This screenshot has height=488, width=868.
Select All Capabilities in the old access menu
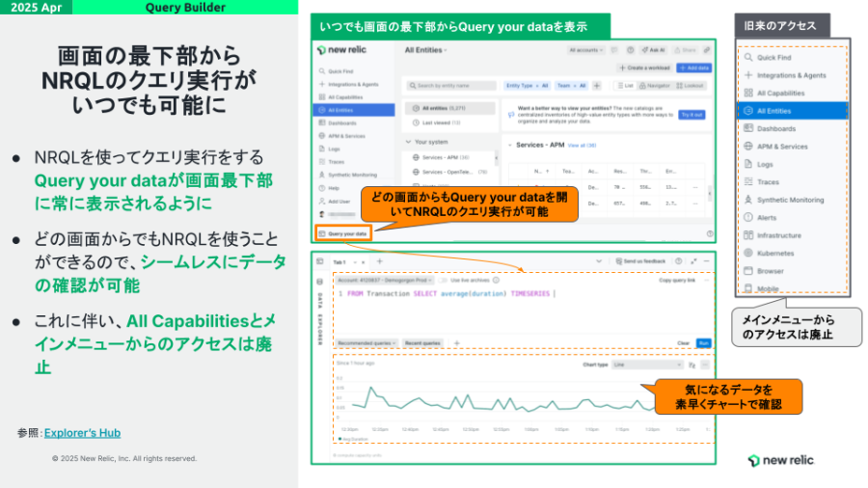(793, 93)
